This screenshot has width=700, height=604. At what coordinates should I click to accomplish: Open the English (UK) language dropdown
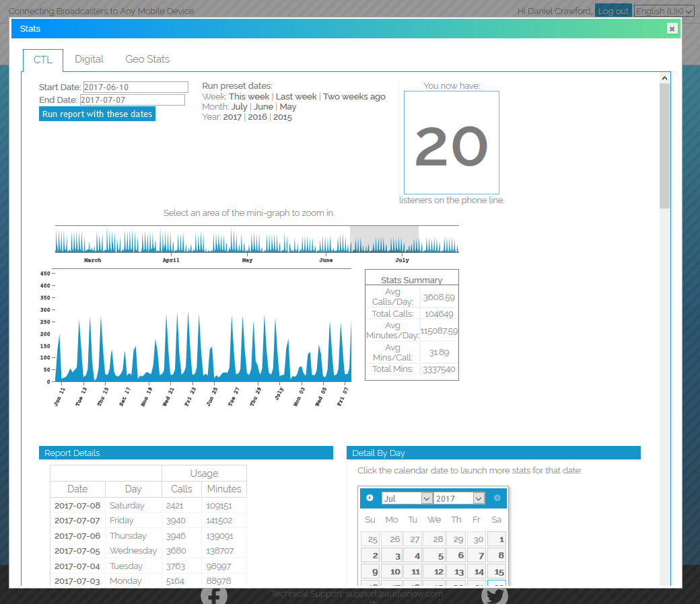[664, 11]
